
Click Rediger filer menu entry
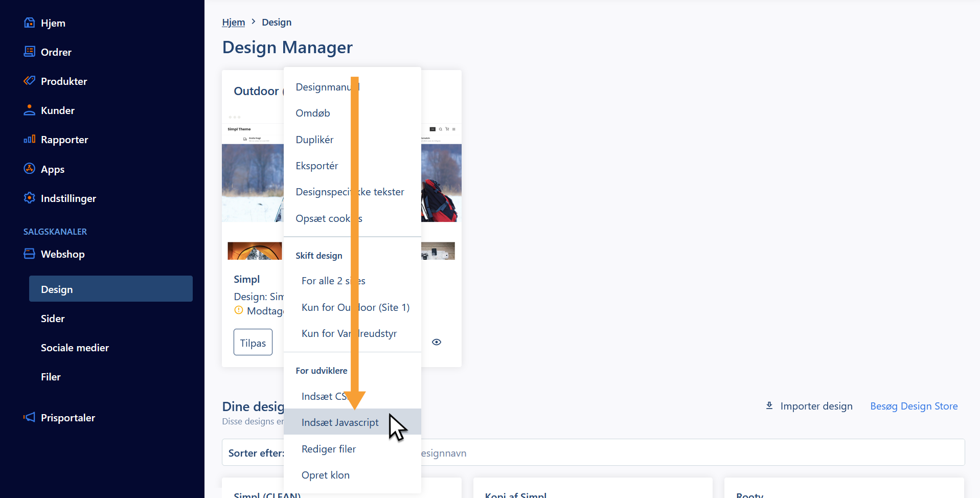(329, 449)
